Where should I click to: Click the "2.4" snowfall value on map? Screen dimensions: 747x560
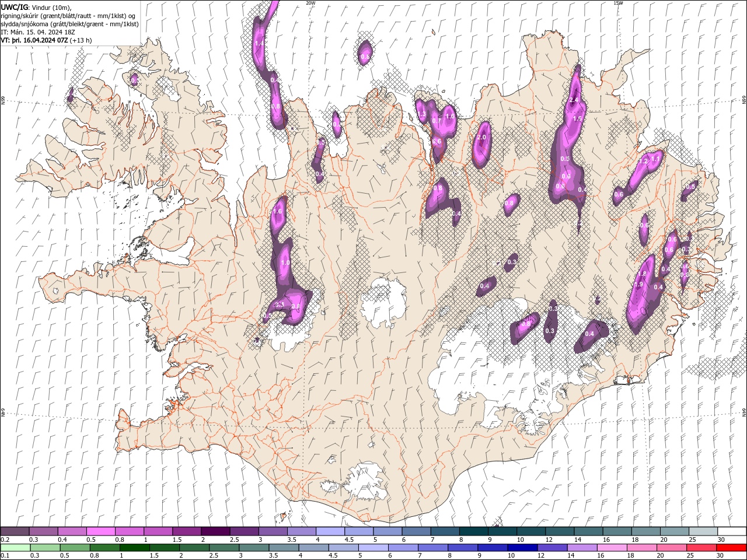click(574, 100)
